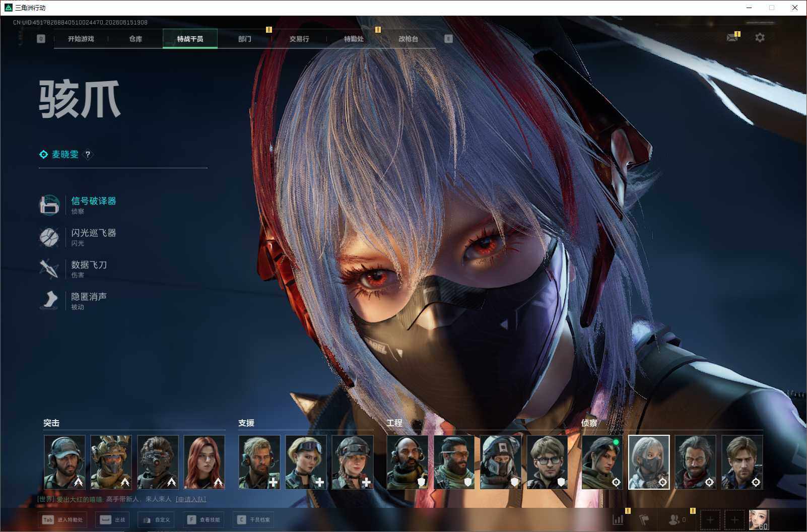This screenshot has width=807, height=532.
Task: Select the highlighted masked 骇爪 portrait
Action: coord(649,462)
